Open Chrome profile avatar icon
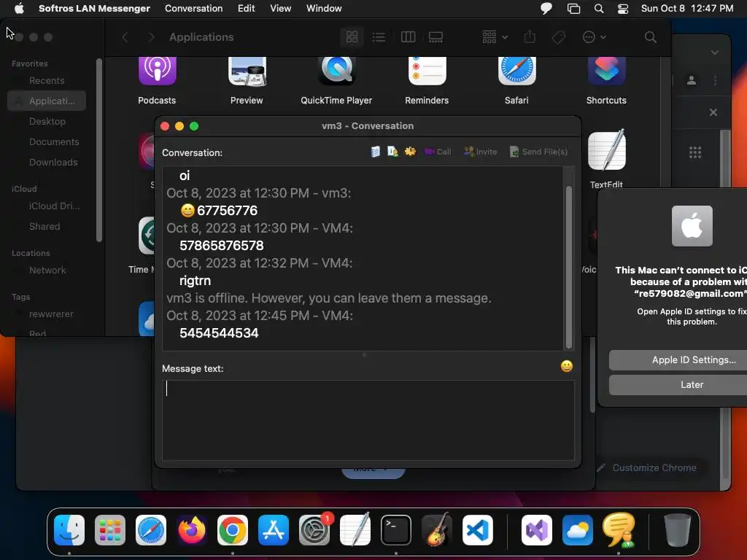Screen dimensions: 747x560 692,80
